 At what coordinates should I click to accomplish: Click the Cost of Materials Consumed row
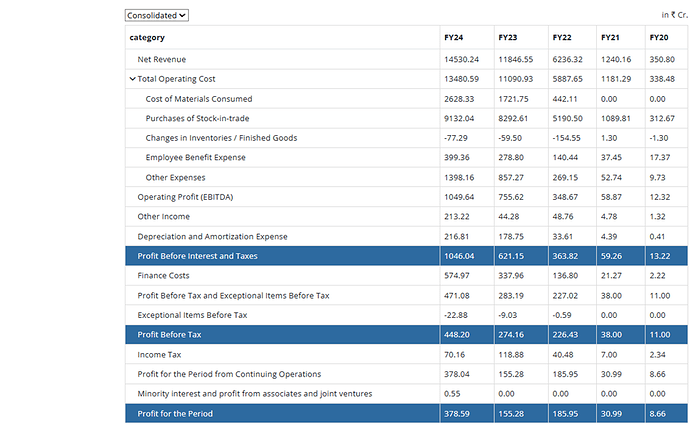[x=199, y=99]
